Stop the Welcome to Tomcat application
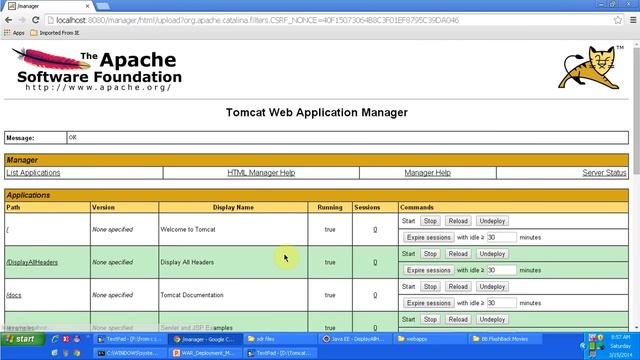Viewport: 640px width, 360px height. (x=430, y=221)
